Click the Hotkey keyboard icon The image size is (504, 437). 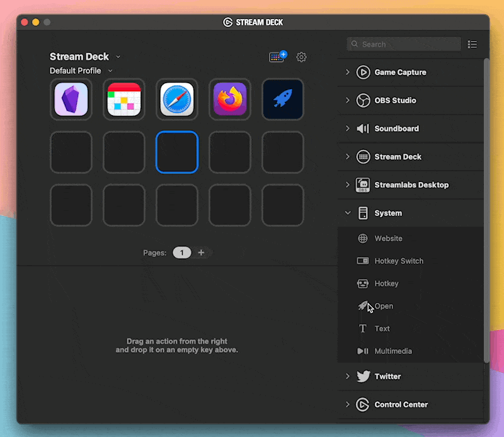(363, 283)
